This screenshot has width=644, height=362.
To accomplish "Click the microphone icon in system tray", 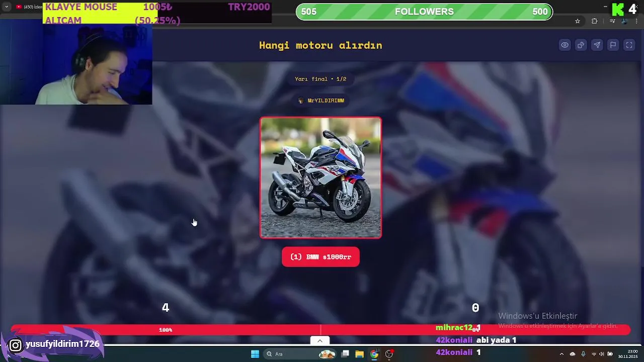I will (583, 354).
